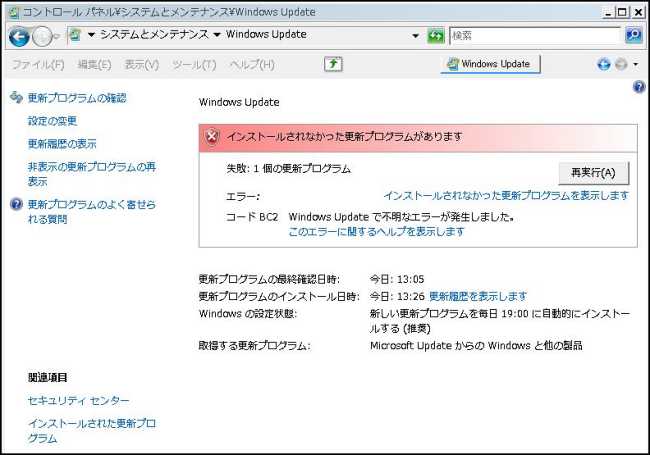The image size is (650, 455).
Task: Click the question mark icon beside FAQ link
Action: pyautogui.click(x=16, y=204)
